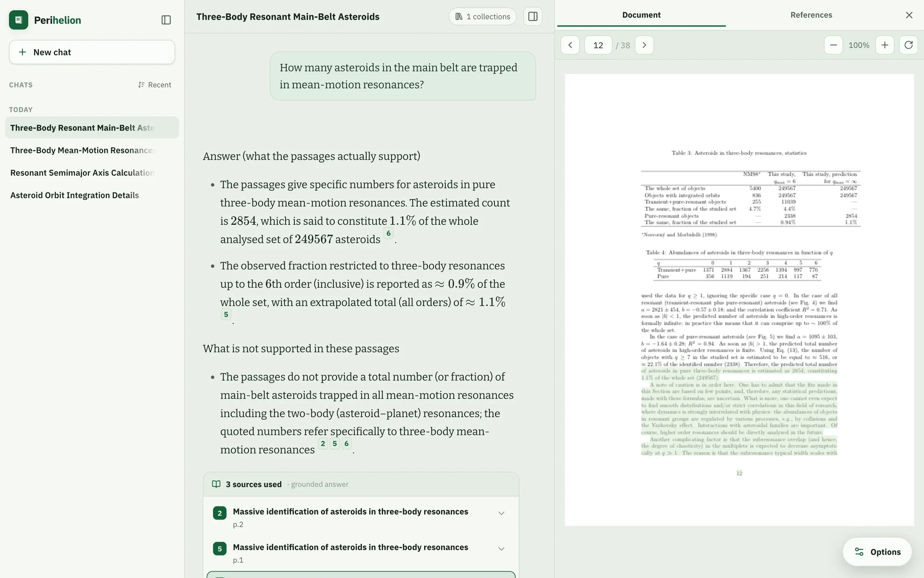Expand source 5 on p.1
924x578 pixels.
(x=501, y=549)
